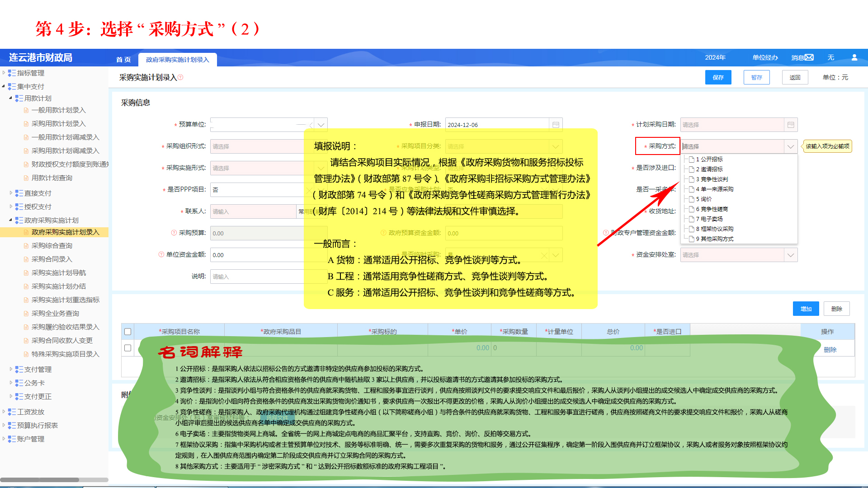Choose 3 竞争性谈判 from the list
The image size is (868, 488).
(712, 179)
